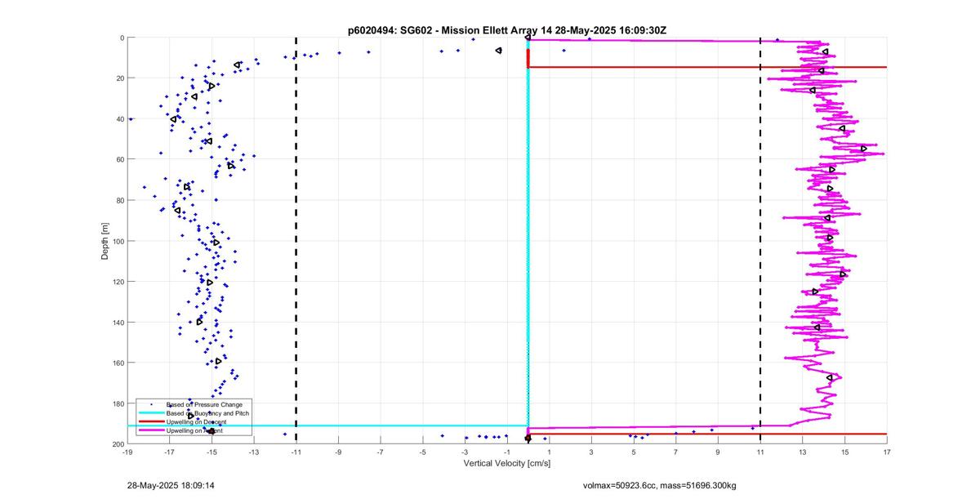Click x-axis tick label '9'

[x=719, y=452]
